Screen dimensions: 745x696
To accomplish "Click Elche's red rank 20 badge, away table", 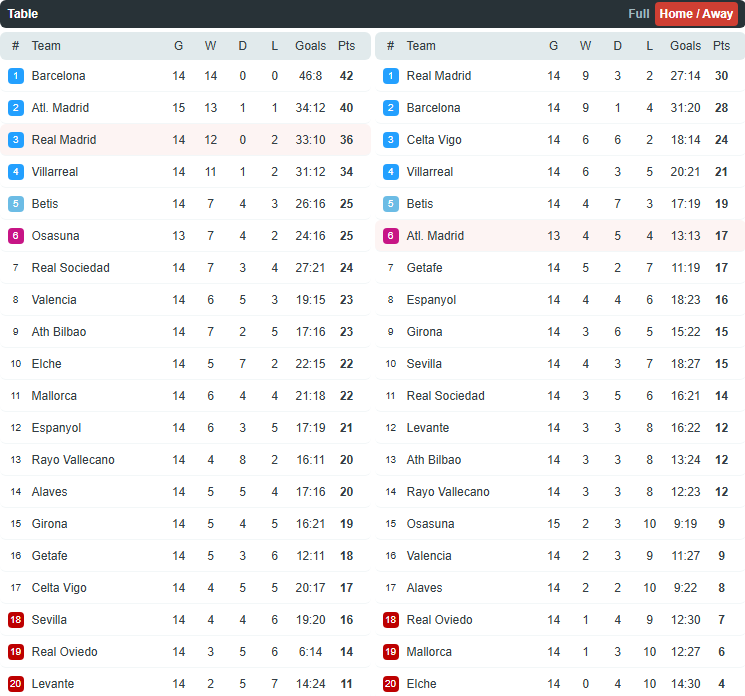I will [391, 684].
